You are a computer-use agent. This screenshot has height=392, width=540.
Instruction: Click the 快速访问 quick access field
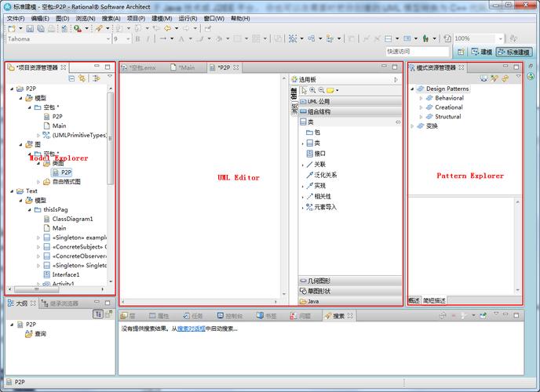(x=418, y=52)
